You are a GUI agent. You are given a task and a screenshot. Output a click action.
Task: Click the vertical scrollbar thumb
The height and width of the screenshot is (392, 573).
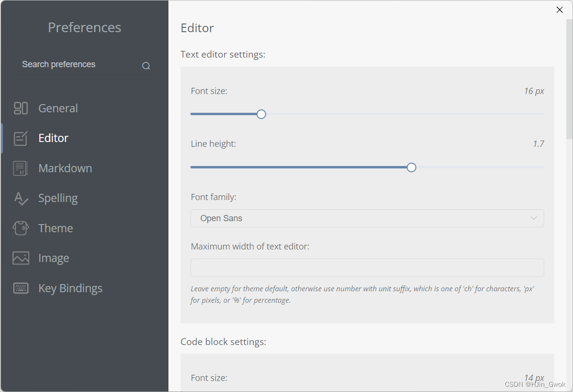[569, 72]
